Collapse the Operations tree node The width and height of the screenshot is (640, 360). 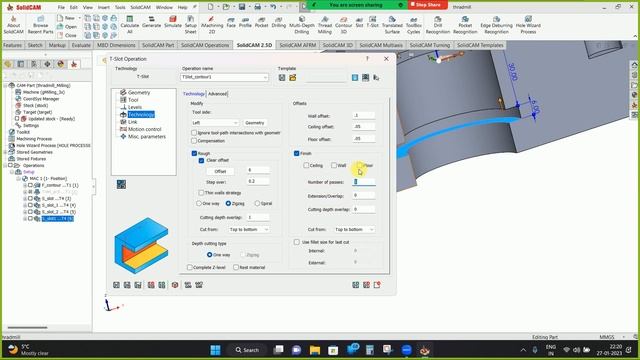click(6, 166)
